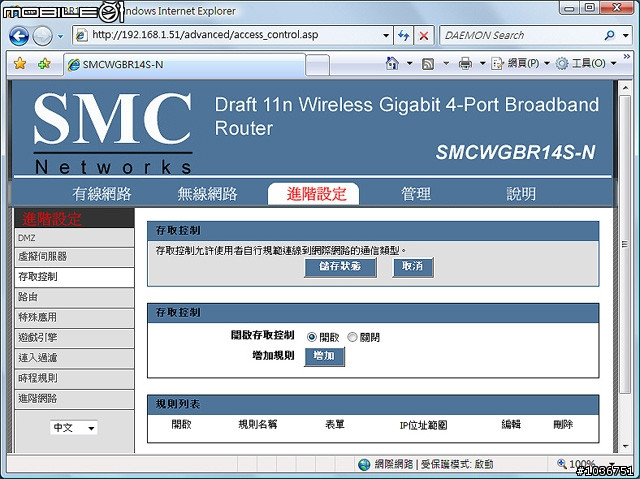Open 遊戲引擎 in the sidebar
Image resolution: width=640 pixels, height=479 pixels.
(74, 338)
